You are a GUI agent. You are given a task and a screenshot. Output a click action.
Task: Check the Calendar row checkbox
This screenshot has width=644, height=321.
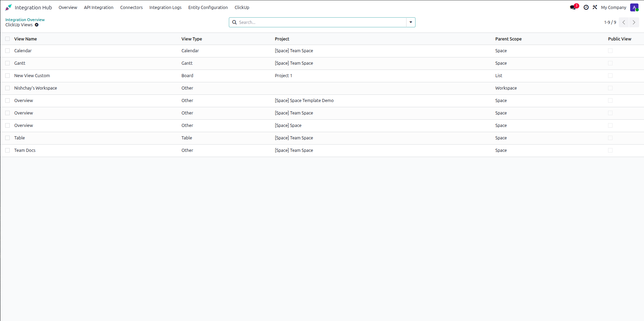[8, 51]
